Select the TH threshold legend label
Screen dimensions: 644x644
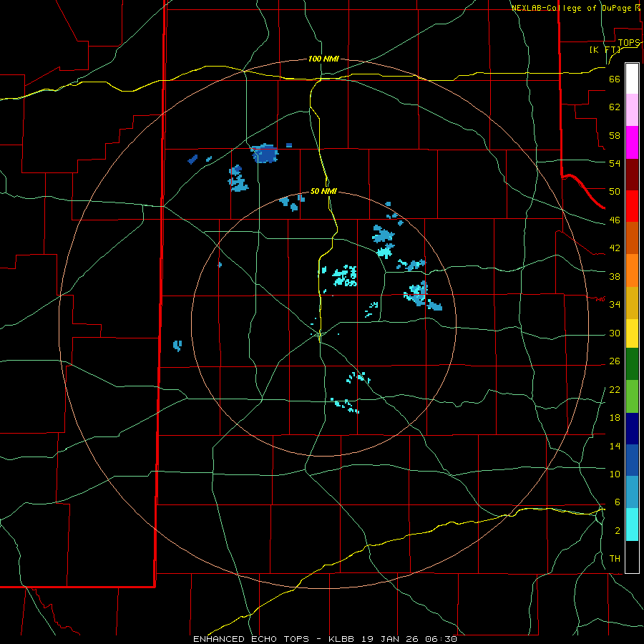[615, 558]
